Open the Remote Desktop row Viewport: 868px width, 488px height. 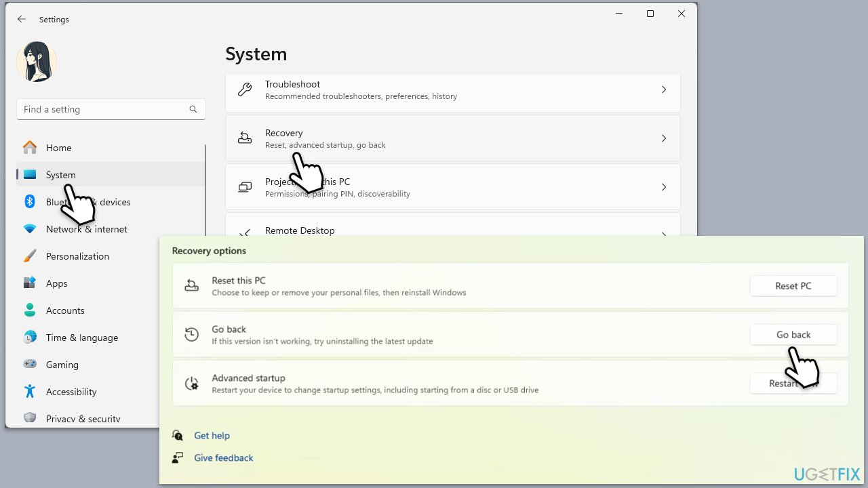pyautogui.click(x=453, y=225)
